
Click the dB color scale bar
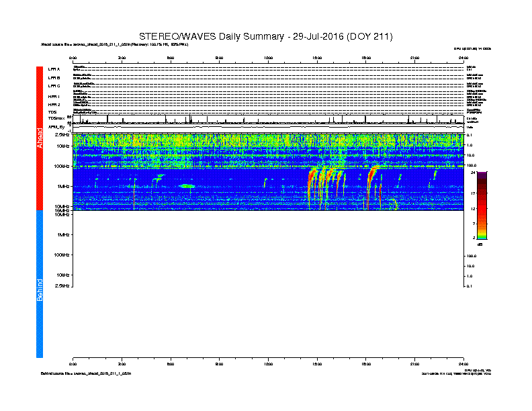coord(482,205)
